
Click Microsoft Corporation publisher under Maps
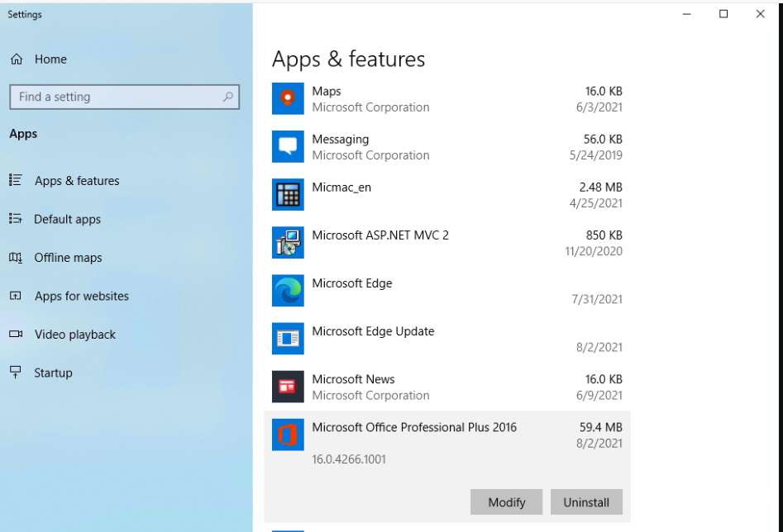(370, 107)
